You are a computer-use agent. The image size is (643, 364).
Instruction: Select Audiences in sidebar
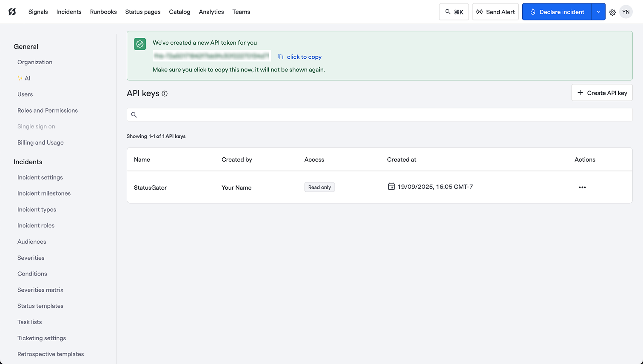tap(32, 242)
